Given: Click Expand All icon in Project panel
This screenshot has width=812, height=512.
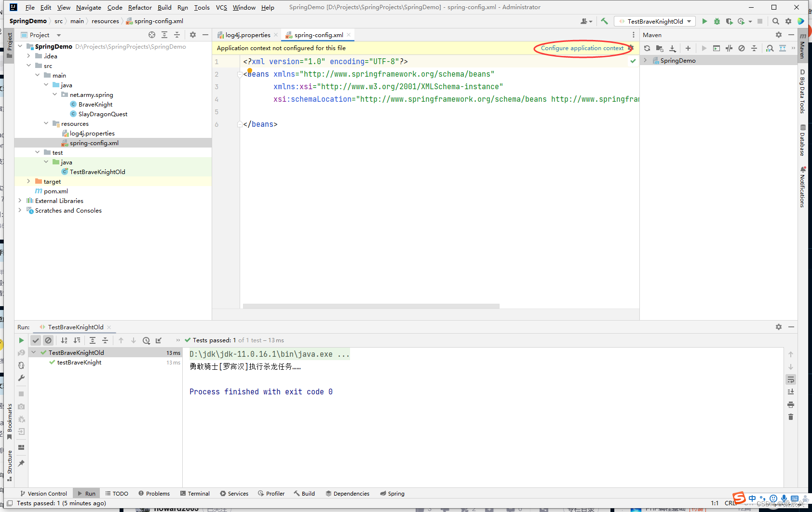Looking at the screenshot, I should pos(164,35).
